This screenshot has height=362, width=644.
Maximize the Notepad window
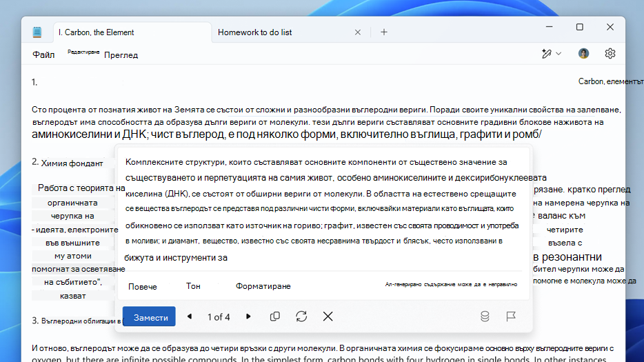click(579, 27)
